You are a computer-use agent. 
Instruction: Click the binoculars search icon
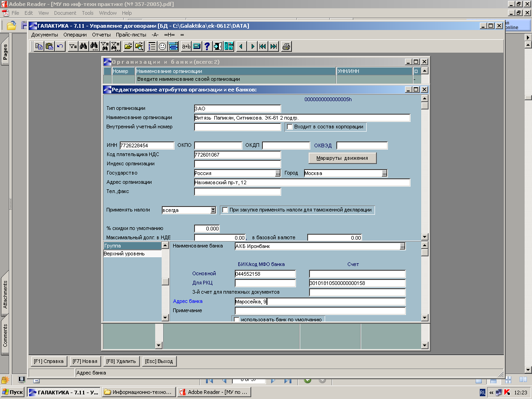pyautogui.click(x=84, y=46)
